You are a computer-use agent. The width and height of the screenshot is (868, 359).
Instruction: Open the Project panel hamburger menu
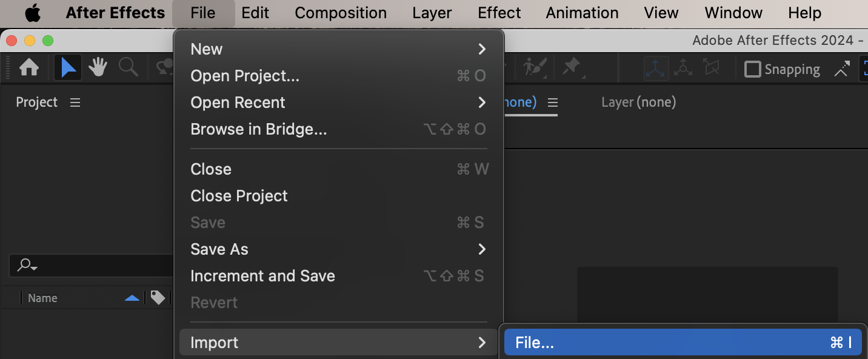75,102
